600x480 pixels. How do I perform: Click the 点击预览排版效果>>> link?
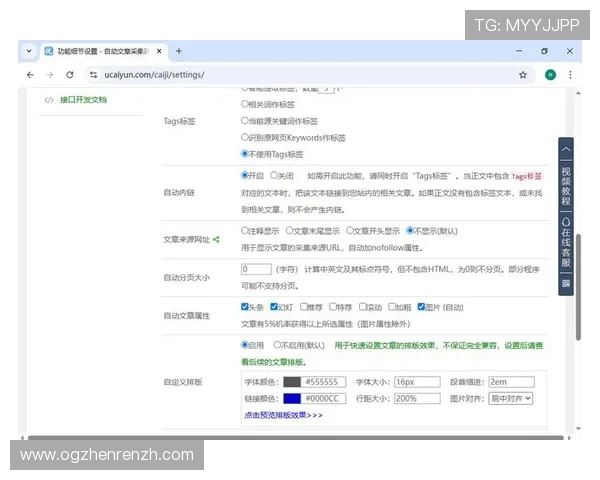pyautogui.click(x=284, y=415)
